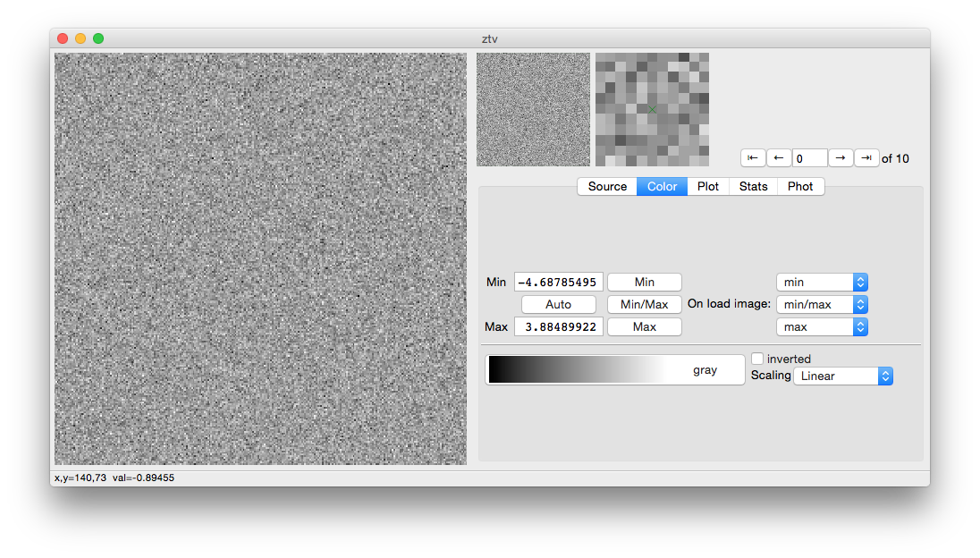Screen dimensions: 980x558
Task: Open the 'min/max' on-load dropdown
Action: (822, 304)
